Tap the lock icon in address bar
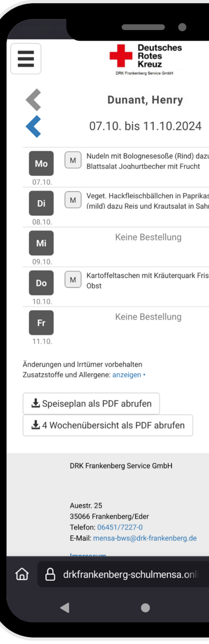The width and height of the screenshot is (209, 644). (x=50, y=574)
